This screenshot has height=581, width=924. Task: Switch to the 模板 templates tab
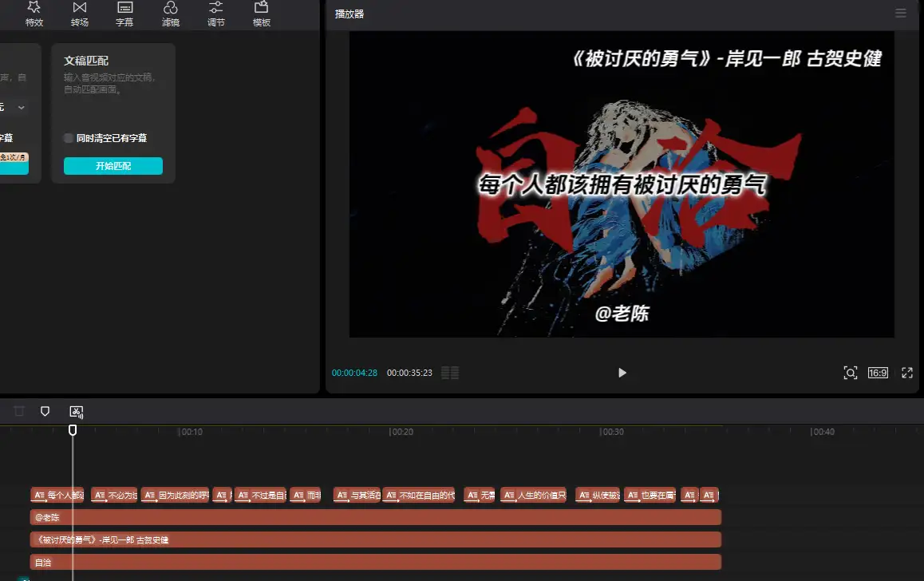[x=261, y=14]
